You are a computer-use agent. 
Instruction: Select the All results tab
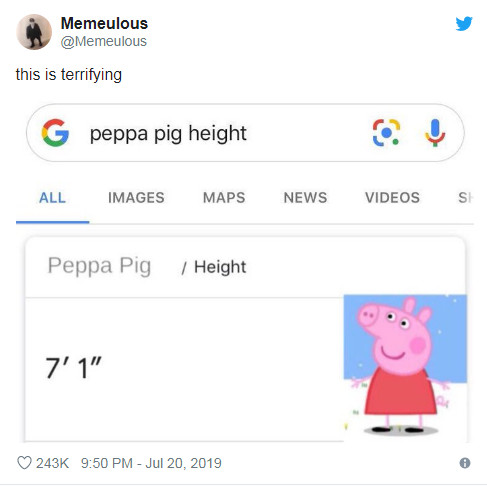point(52,198)
